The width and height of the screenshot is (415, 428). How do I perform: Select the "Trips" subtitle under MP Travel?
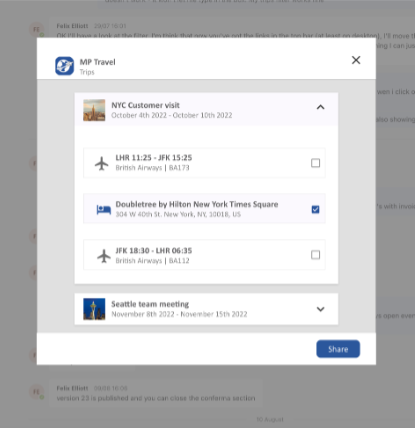(x=87, y=72)
